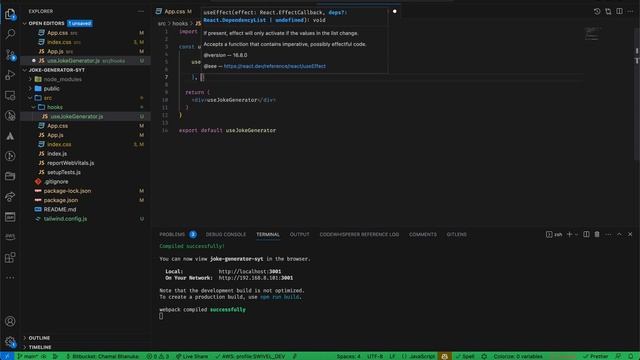Show additional views ellipsis in activity bar
Viewport: 640px width, 360px height.
click(x=10, y=278)
